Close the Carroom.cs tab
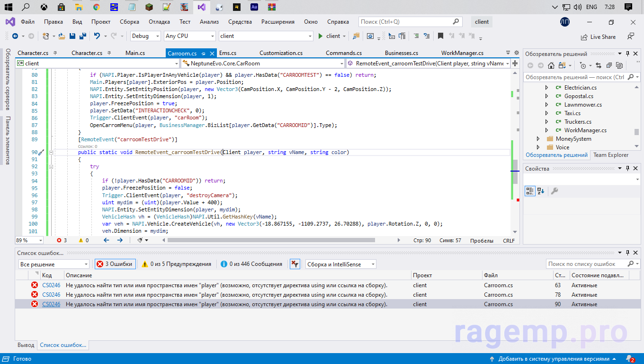The image size is (644, 364). pos(212,54)
